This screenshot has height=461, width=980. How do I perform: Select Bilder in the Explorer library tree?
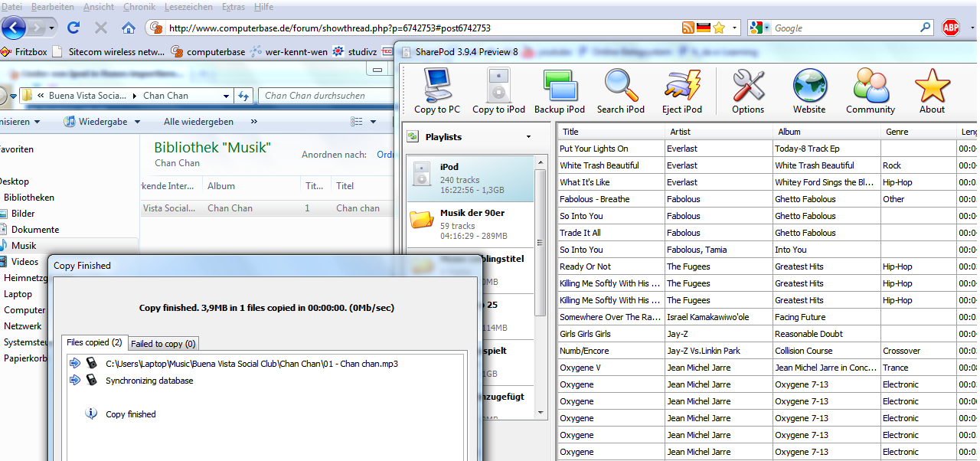pos(23,214)
